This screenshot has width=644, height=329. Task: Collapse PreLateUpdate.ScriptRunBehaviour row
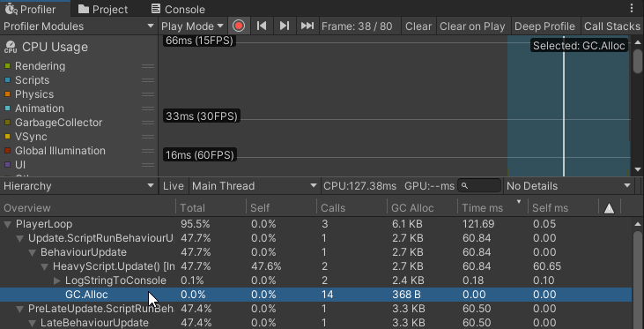point(19,309)
